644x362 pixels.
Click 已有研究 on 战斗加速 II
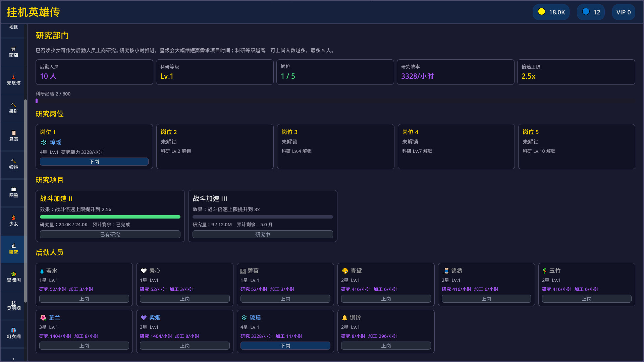coord(110,234)
